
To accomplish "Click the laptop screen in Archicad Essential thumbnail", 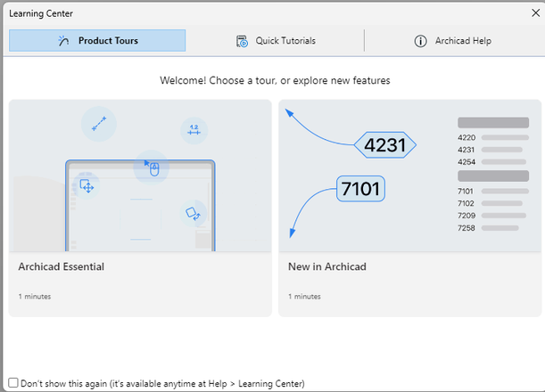I will click(x=140, y=207).
